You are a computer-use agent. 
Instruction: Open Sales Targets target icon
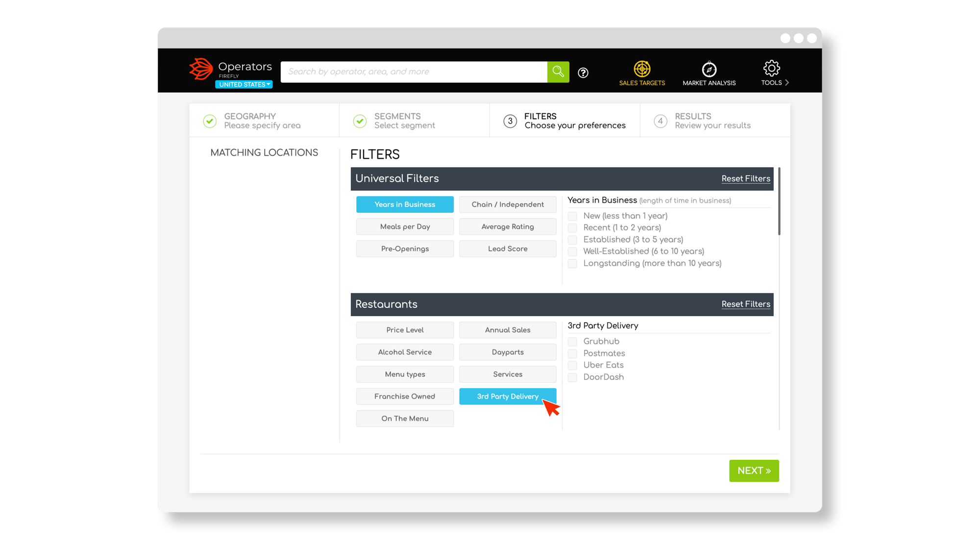click(642, 69)
